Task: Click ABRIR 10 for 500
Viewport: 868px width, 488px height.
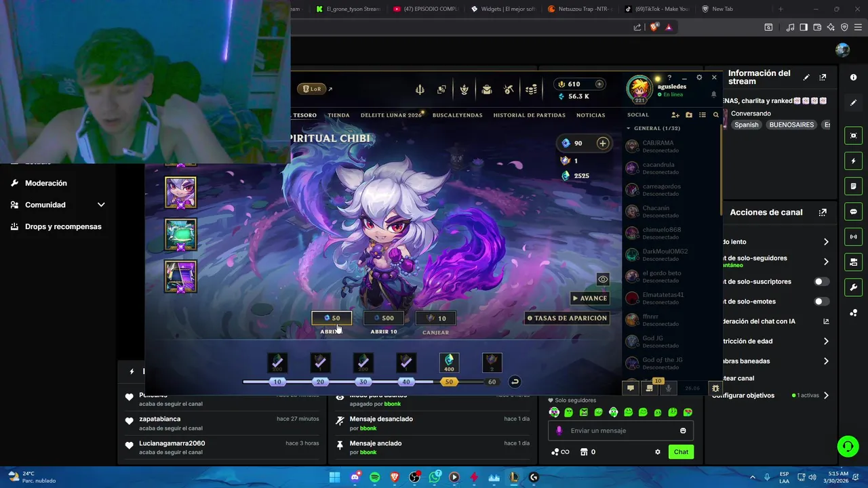Action: pyautogui.click(x=383, y=318)
